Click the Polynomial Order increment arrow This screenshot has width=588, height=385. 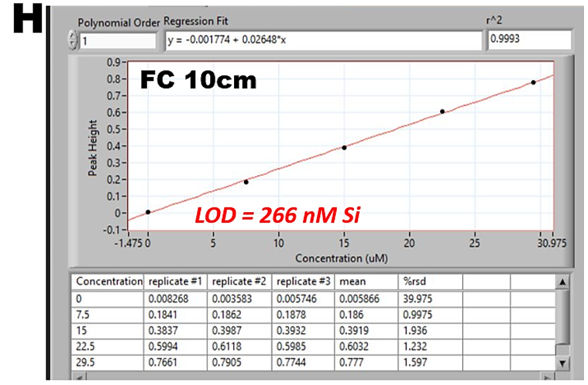click(73, 36)
